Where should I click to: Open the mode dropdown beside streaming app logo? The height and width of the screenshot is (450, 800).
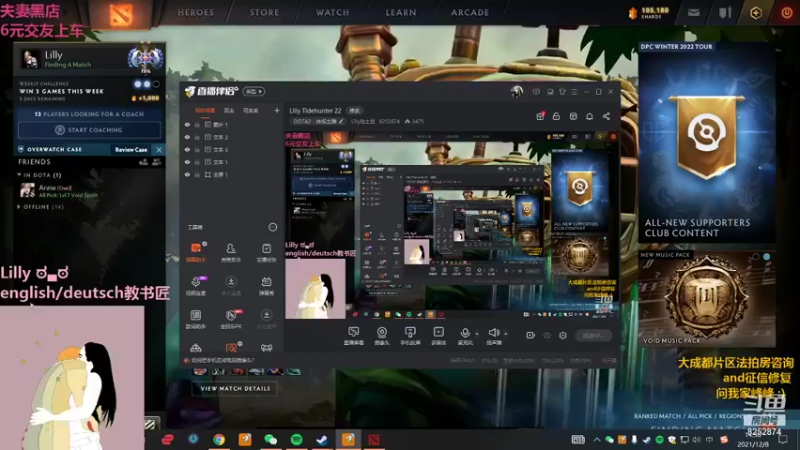(x=254, y=91)
